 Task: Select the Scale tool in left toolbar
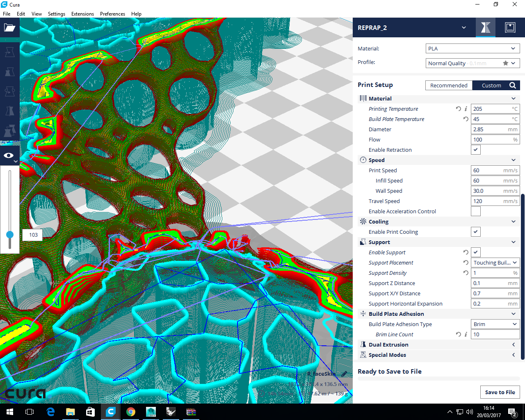tap(9, 72)
